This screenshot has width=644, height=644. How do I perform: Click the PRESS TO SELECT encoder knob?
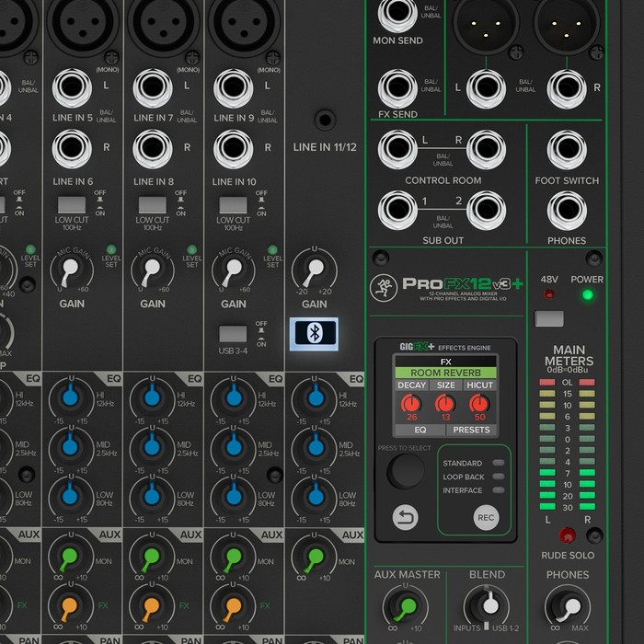click(x=406, y=471)
